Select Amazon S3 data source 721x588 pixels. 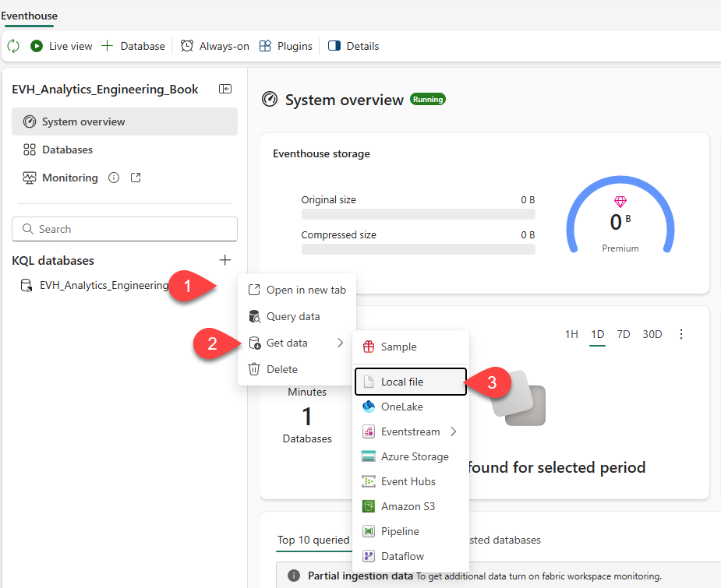point(408,506)
